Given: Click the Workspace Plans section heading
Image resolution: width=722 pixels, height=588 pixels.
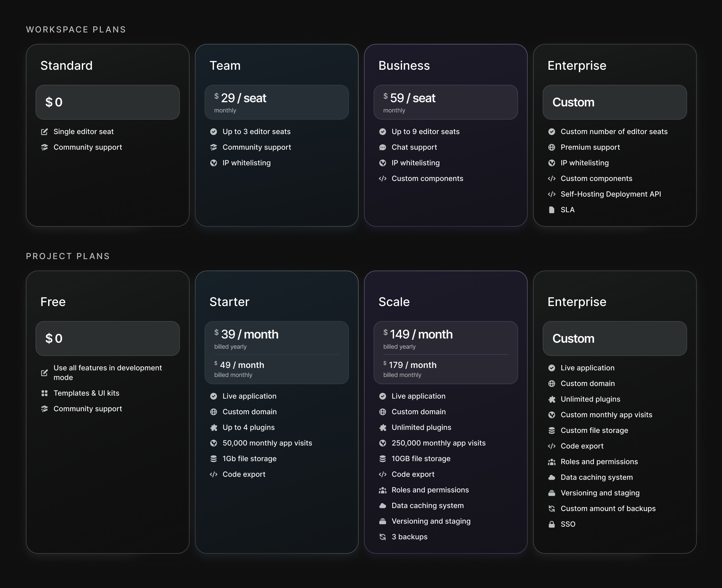Looking at the screenshot, I should tap(76, 30).
